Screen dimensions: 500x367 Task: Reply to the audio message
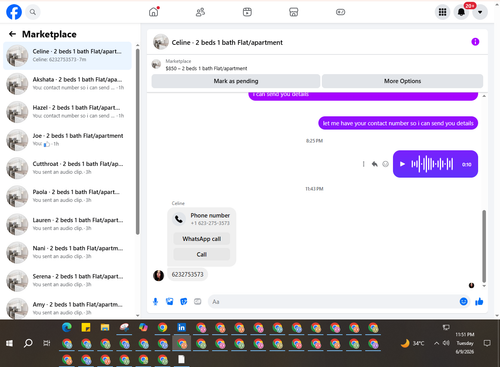pyautogui.click(x=375, y=164)
